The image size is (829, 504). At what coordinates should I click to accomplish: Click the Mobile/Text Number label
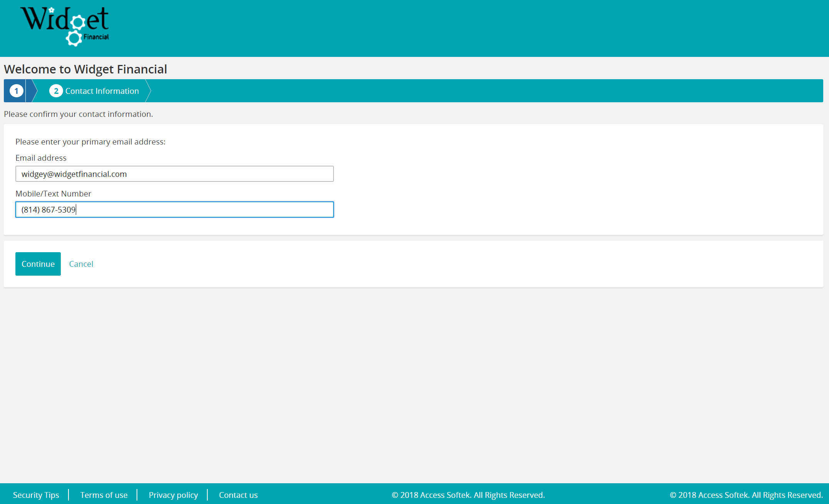point(53,194)
